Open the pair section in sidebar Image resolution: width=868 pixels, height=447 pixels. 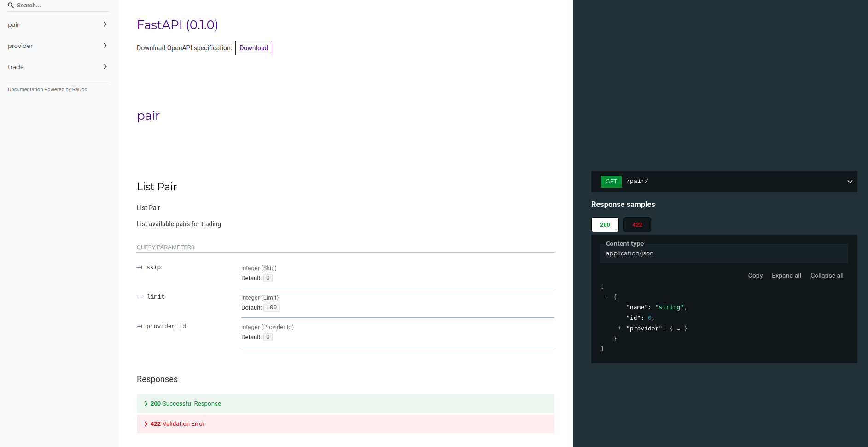59,24
